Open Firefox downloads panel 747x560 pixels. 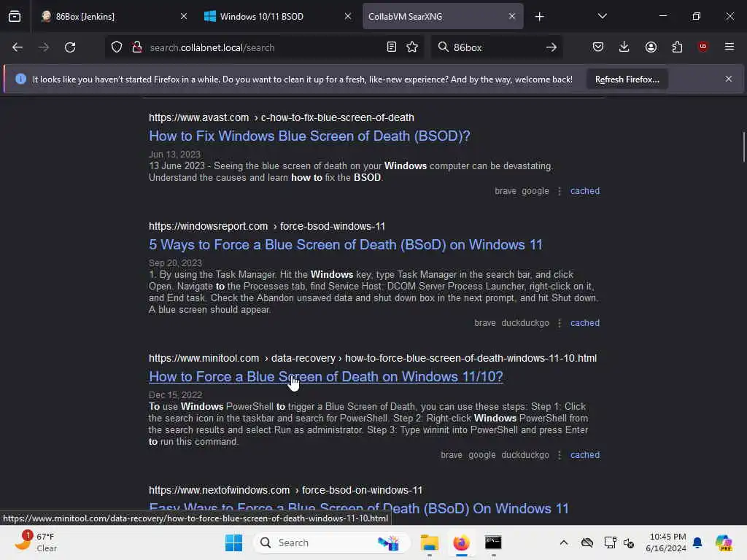point(624,47)
